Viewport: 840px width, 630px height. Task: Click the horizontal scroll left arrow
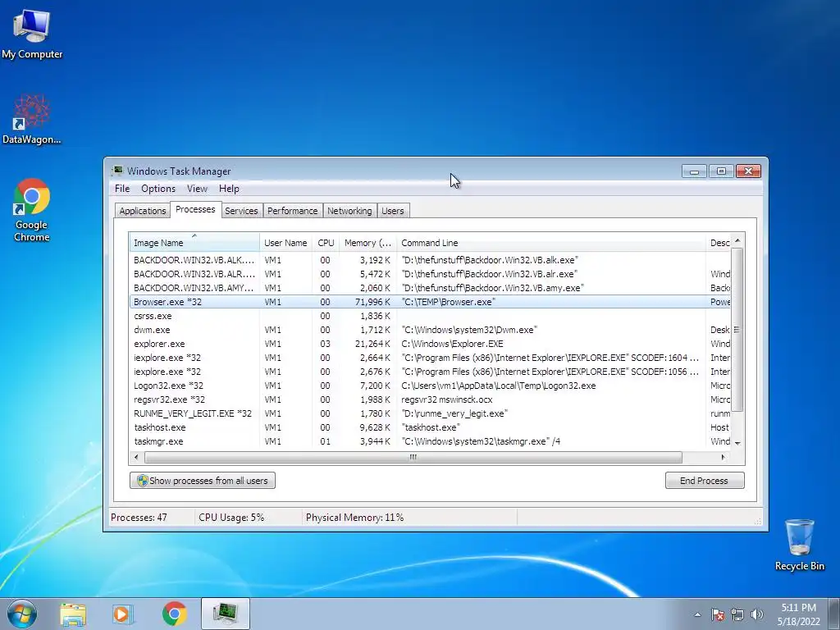click(137, 457)
